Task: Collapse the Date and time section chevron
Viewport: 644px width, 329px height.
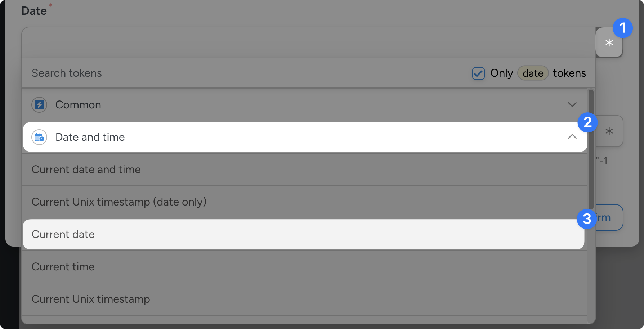Action: (572, 137)
